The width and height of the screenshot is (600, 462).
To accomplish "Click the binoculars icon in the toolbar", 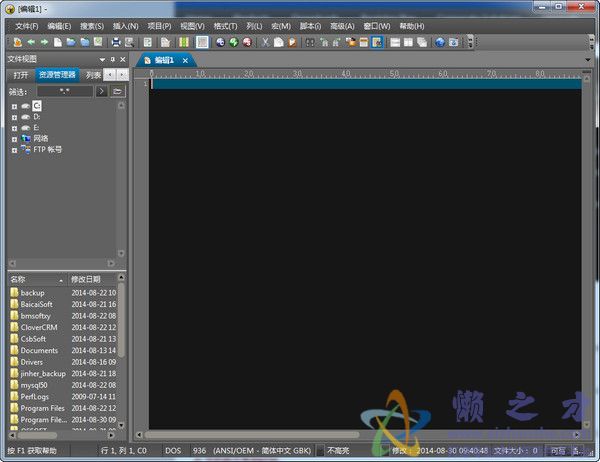I will (310, 42).
